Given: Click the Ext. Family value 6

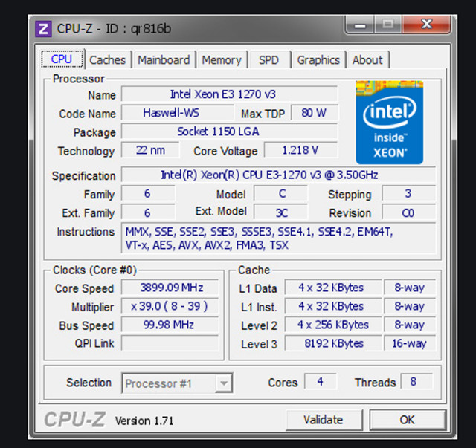Looking at the screenshot, I should [148, 212].
